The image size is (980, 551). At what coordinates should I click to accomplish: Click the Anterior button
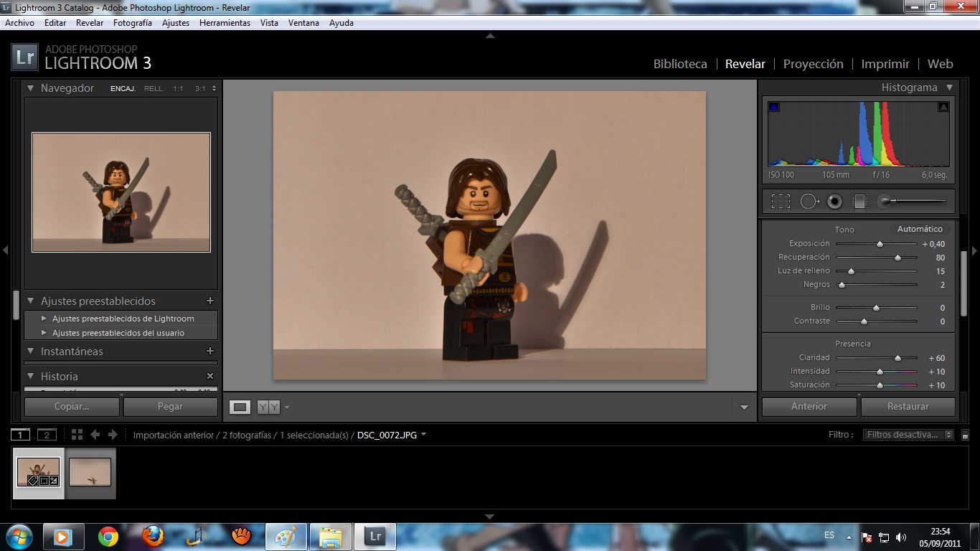(809, 407)
